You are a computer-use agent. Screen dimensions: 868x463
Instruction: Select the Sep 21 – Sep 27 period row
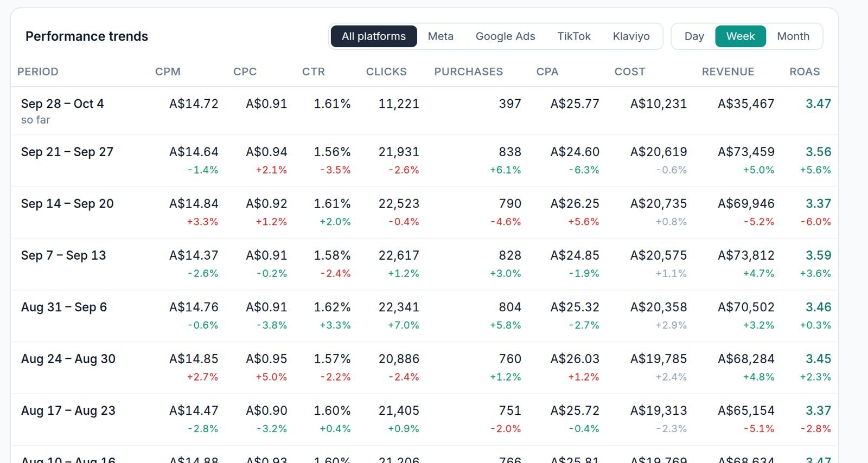tap(424, 161)
